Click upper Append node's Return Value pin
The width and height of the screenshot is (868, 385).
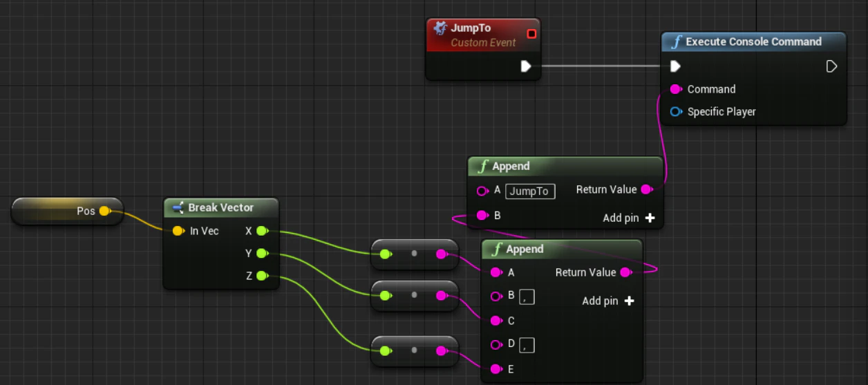click(x=646, y=189)
